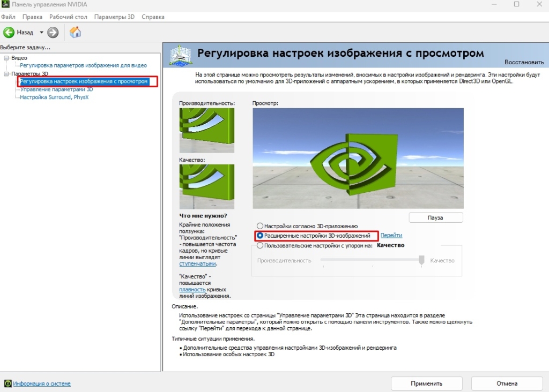Select 'Пользовательские настройки с упором на' radio button
The image size is (549, 392).
click(x=260, y=245)
